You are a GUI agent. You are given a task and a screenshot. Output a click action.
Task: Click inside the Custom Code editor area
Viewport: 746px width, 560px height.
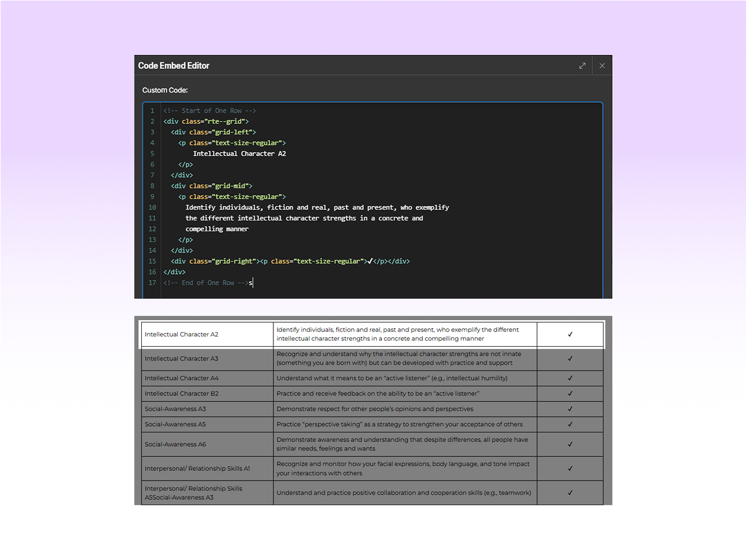(372, 200)
